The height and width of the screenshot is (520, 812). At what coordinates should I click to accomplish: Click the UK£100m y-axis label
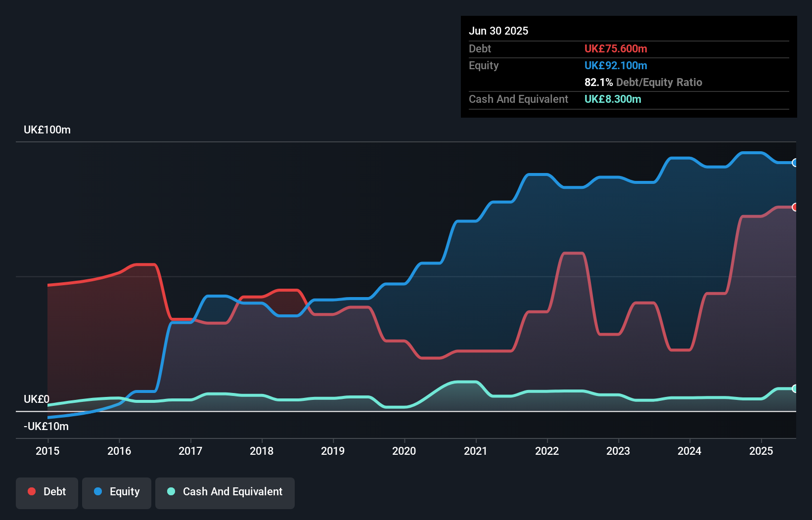[47, 130]
